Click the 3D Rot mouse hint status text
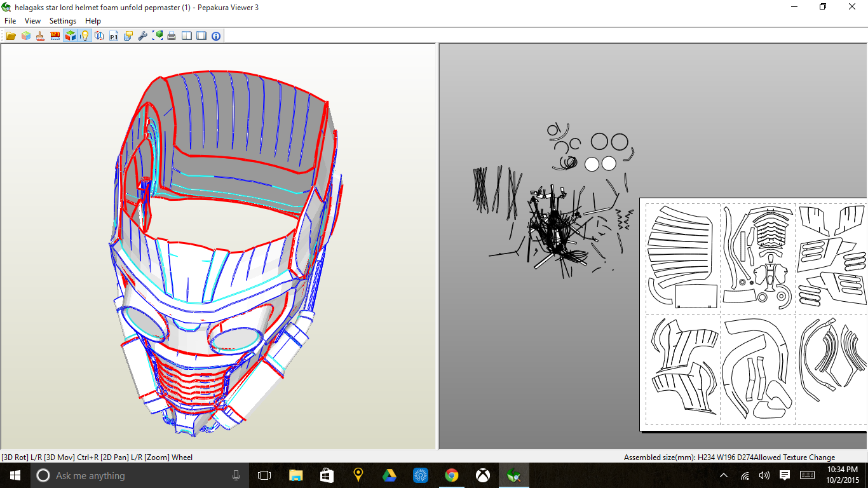This screenshot has height=488, width=868. pos(97,457)
